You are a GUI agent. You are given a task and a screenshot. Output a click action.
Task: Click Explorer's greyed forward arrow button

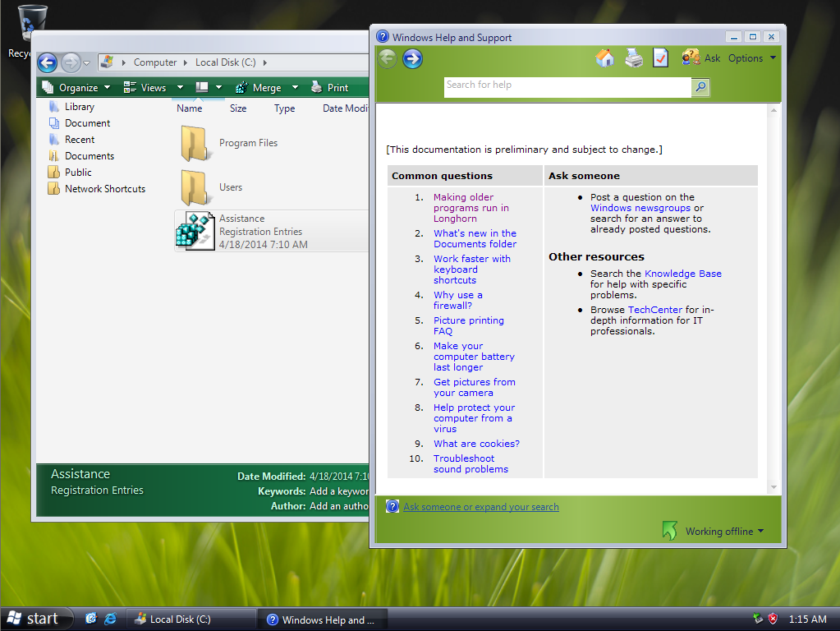(x=71, y=62)
